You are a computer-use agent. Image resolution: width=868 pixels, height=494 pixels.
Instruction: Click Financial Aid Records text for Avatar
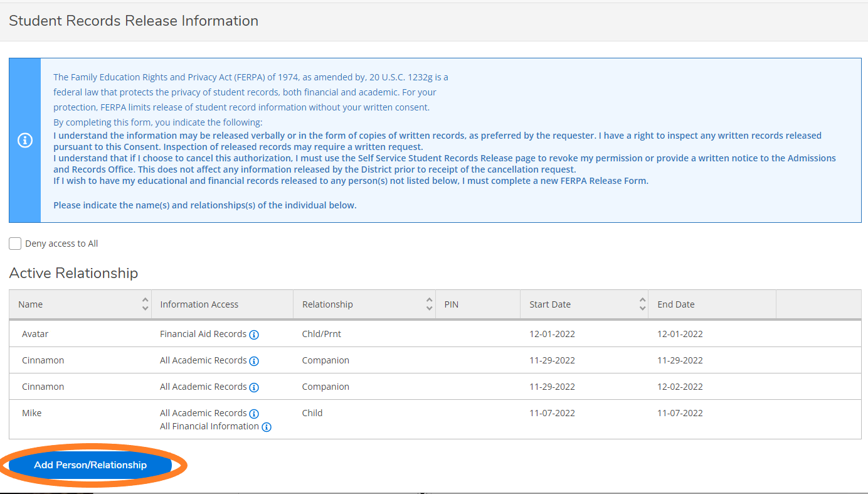pyautogui.click(x=203, y=334)
